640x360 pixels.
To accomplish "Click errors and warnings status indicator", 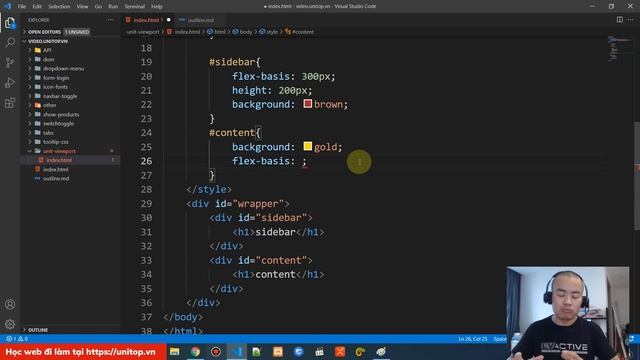I will 17,339.
